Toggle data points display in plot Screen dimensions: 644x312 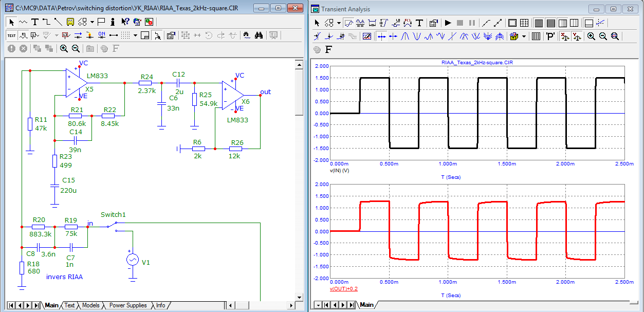(487, 23)
